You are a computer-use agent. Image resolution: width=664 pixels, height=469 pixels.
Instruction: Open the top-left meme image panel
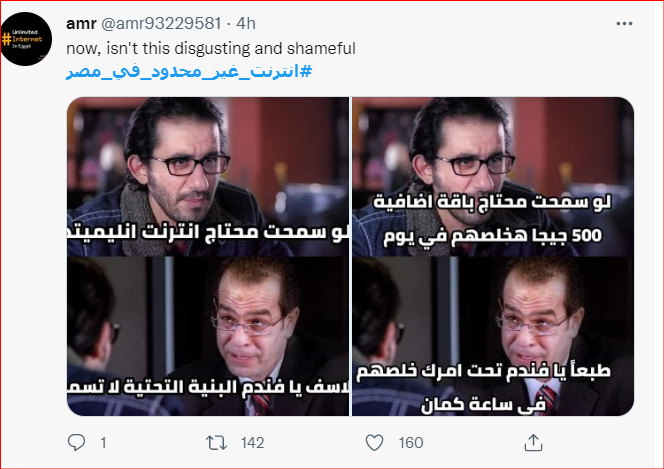[x=208, y=177]
